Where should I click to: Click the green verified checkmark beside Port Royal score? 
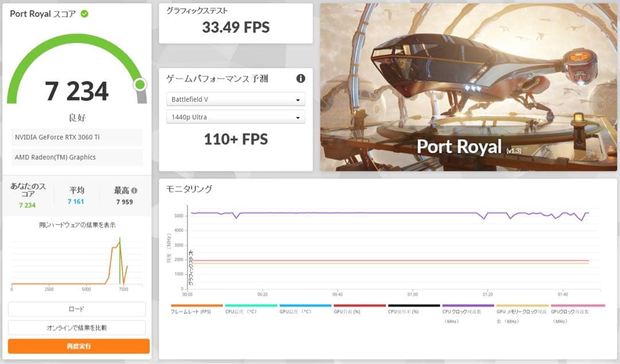click(x=85, y=14)
